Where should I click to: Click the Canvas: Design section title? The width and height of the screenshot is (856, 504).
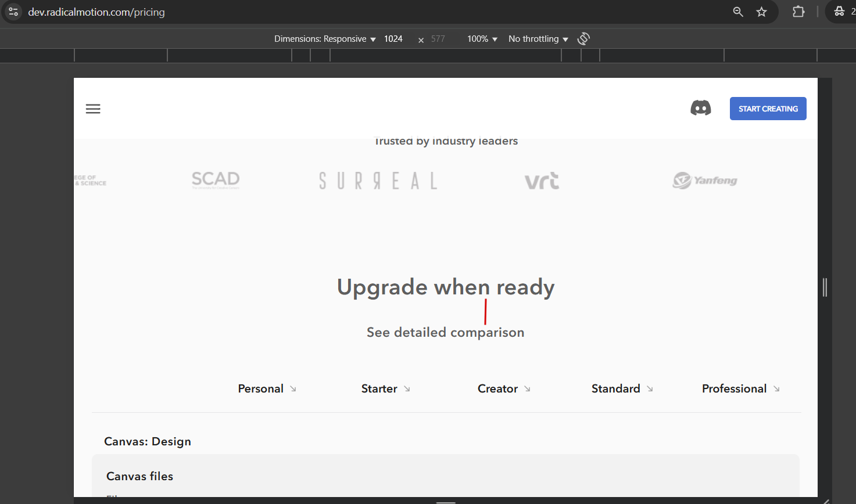click(x=148, y=441)
